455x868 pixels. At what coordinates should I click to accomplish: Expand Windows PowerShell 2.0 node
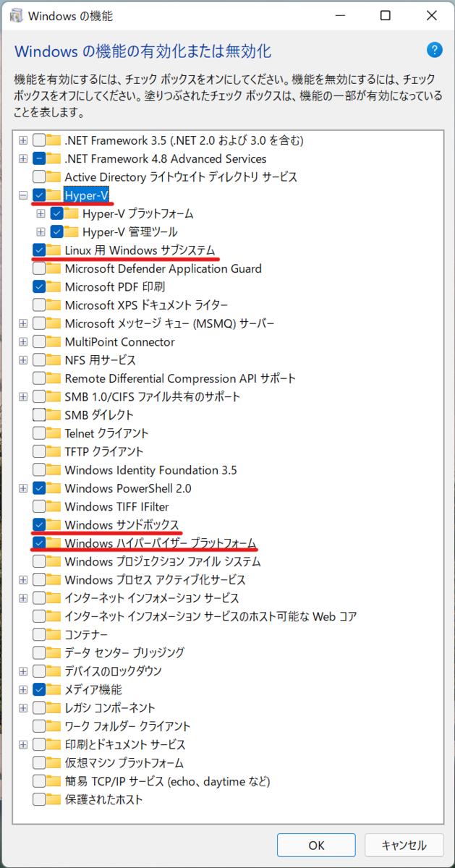23,488
